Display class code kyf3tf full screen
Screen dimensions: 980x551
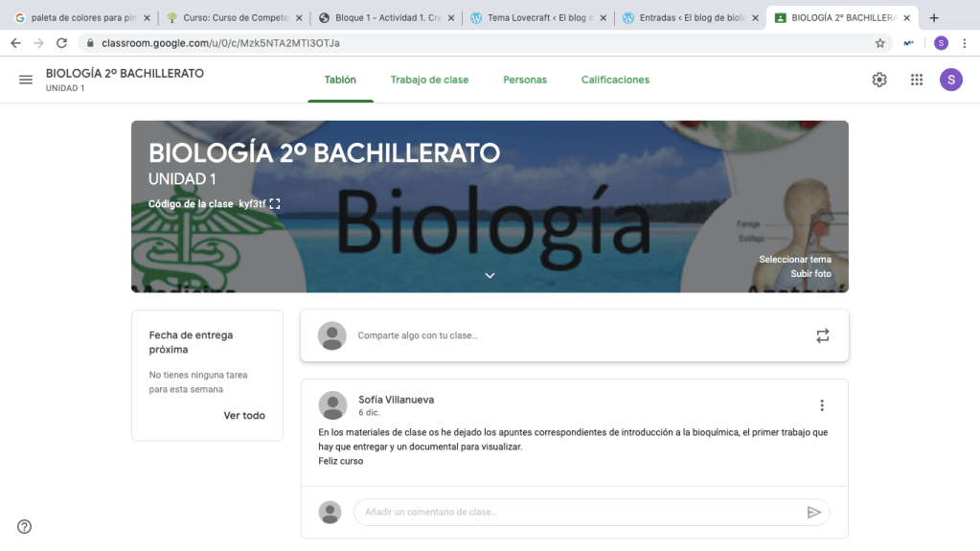[275, 204]
